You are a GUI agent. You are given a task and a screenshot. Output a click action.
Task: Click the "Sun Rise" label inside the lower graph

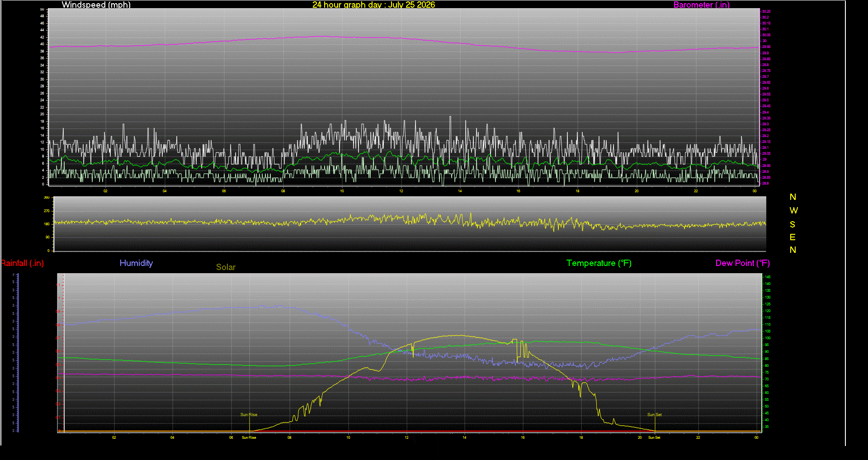(249, 414)
